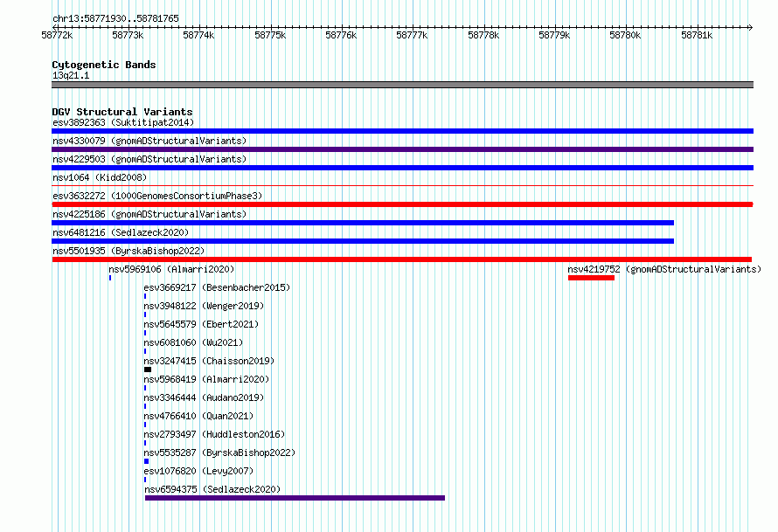Select the blue square under nsv5535287
The image size is (778, 532).
[146, 461]
